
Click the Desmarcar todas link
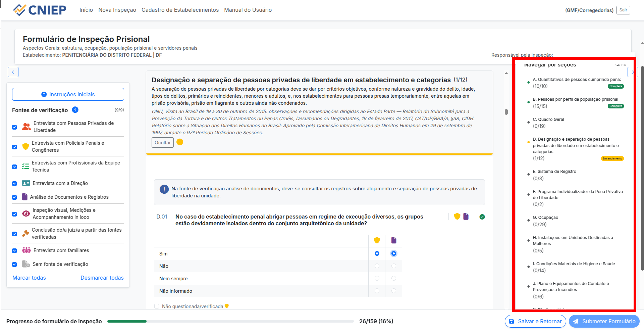(102, 278)
